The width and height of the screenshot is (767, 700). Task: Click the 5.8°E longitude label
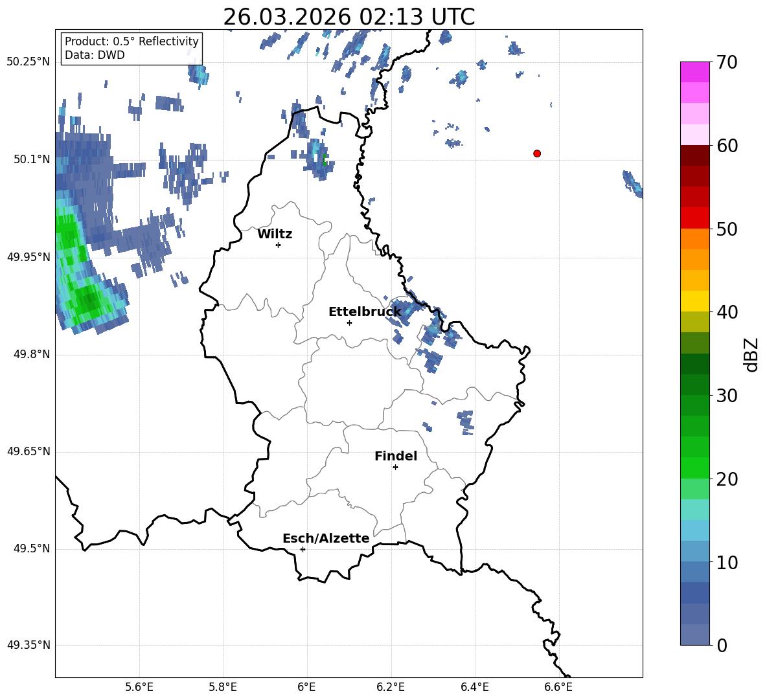coord(223,687)
